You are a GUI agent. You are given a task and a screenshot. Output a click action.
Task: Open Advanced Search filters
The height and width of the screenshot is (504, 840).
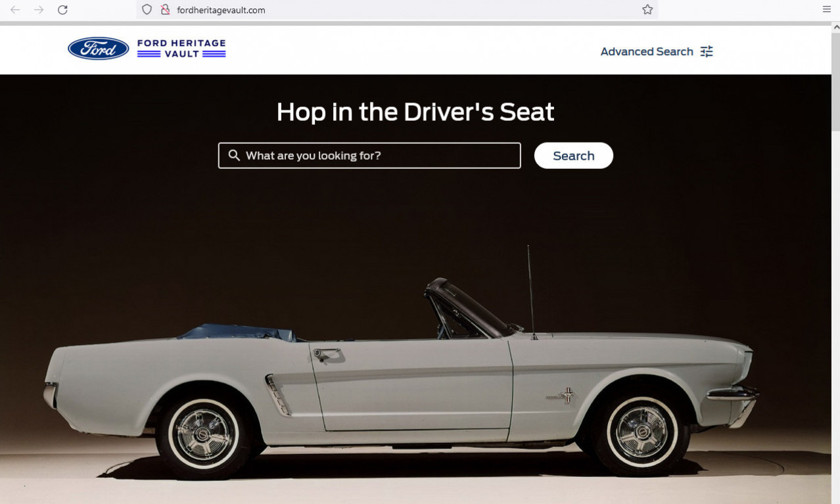657,51
